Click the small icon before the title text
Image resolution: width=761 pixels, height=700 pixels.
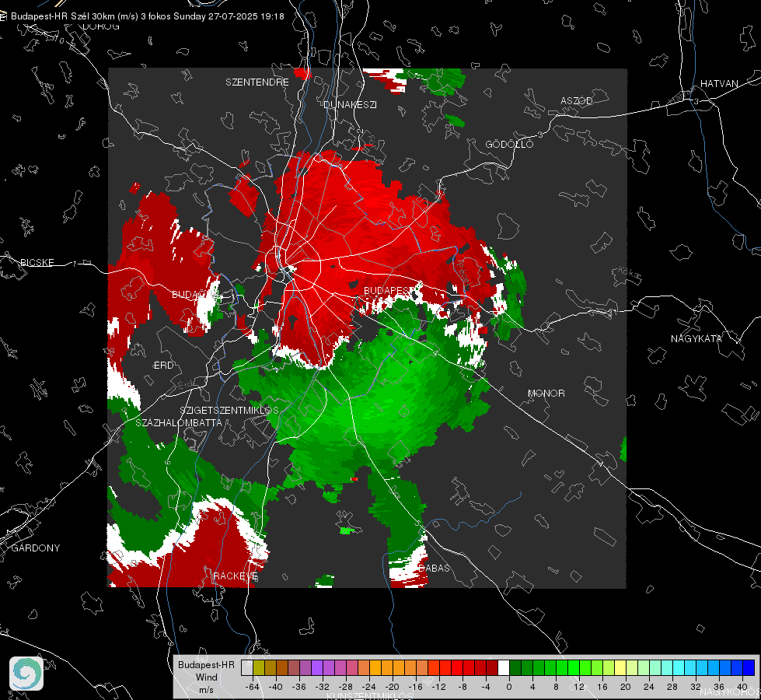(3, 16)
